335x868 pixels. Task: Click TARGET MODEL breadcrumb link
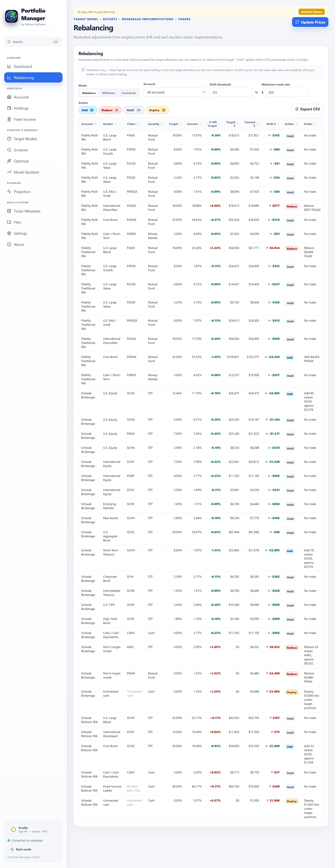tap(86, 19)
